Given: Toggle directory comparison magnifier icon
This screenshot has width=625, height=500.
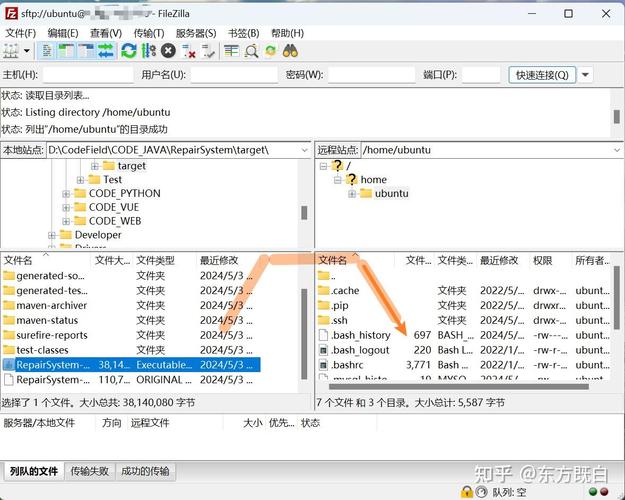Looking at the screenshot, I should click(251, 51).
